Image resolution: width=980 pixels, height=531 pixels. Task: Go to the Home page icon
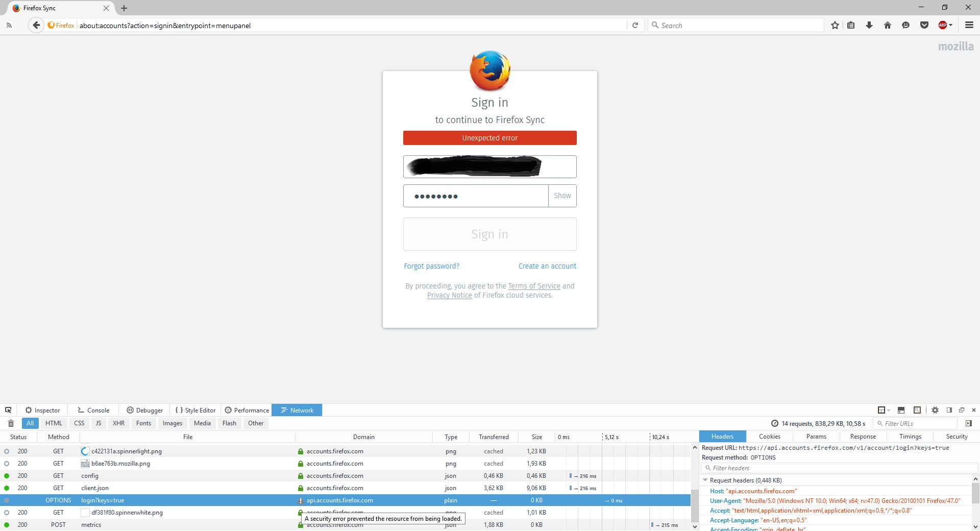click(888, 25)
